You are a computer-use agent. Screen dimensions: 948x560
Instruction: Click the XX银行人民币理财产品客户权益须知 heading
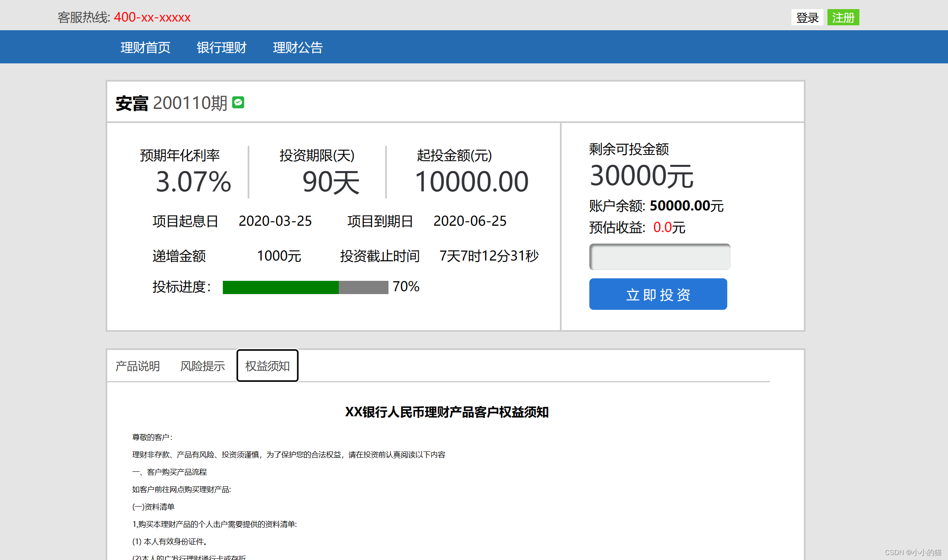point(446,412)
